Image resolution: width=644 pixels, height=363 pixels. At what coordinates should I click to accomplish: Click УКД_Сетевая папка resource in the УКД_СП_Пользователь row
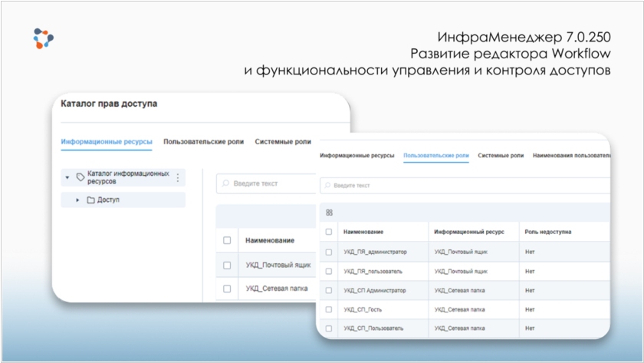pyautogui.click(x=459, y=328)
